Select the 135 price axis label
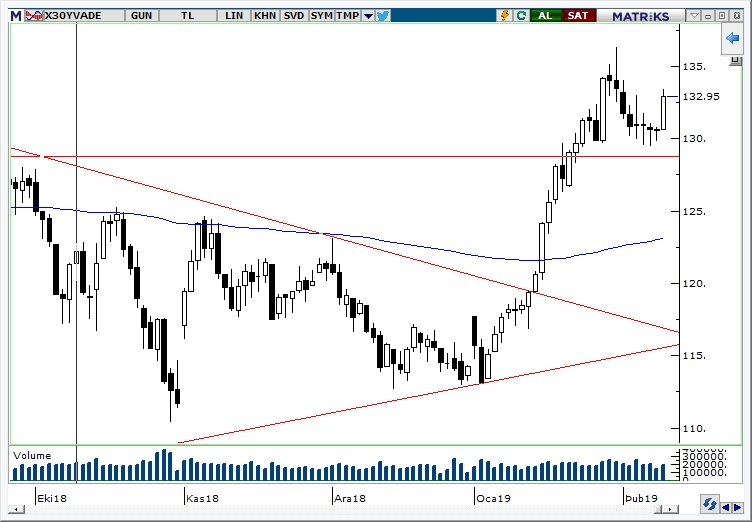The height and width of the screenshot is (522, 752). coord(694,66)
